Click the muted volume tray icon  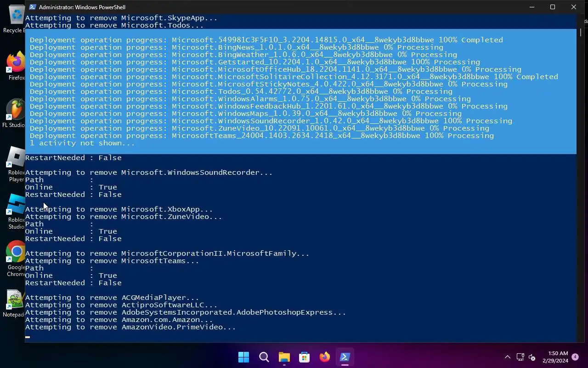pyautogui.click(x=532, y=357)
